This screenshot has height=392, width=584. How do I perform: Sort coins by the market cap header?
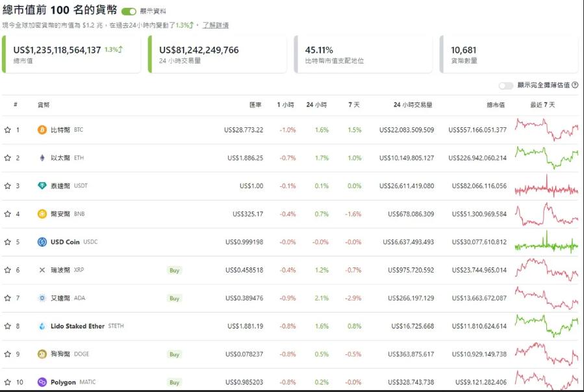496,105
